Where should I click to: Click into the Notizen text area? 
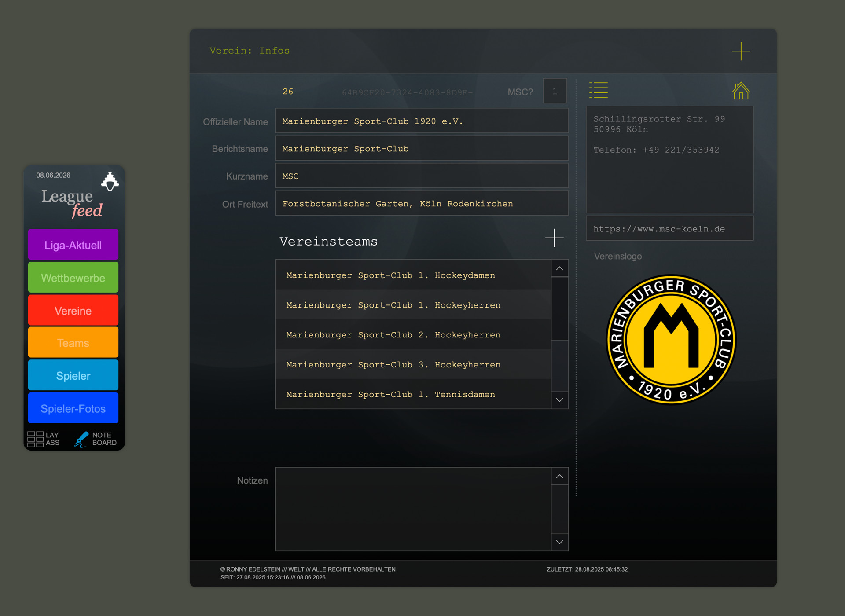coord(413,509)
